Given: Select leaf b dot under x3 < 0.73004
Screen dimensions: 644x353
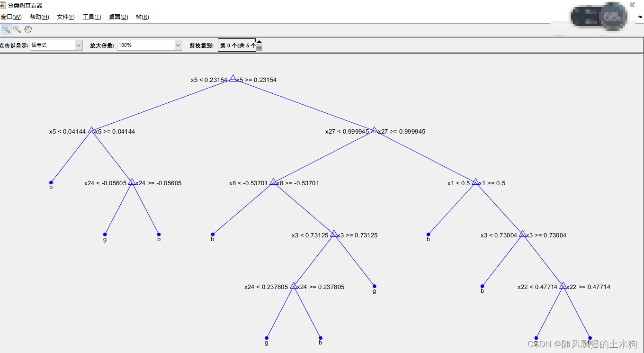Looking at the screenshot, I should [x=482, y=286].
